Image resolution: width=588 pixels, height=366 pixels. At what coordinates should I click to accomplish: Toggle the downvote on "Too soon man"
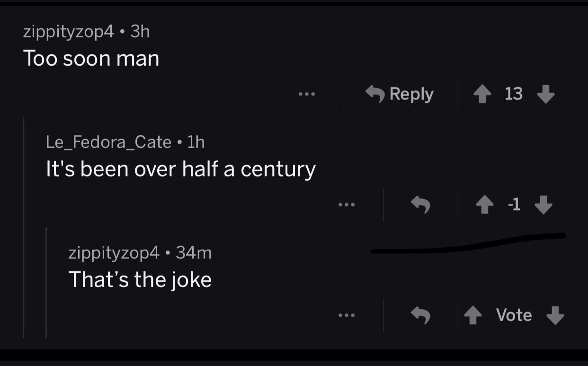coord(546,94)
